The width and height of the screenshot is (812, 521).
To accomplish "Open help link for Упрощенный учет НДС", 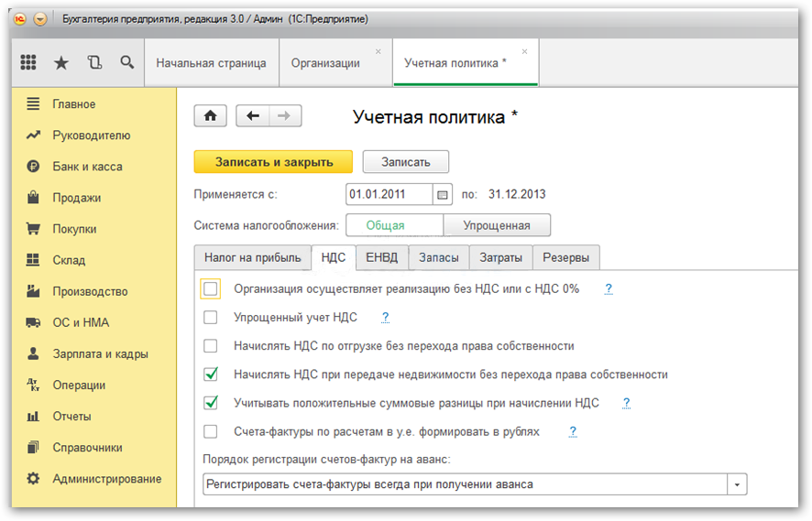I will tap(386, 318).
